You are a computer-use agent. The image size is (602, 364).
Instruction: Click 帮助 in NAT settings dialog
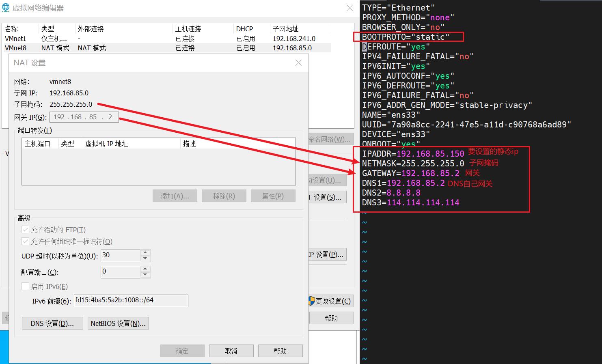(x=280, y=351)
